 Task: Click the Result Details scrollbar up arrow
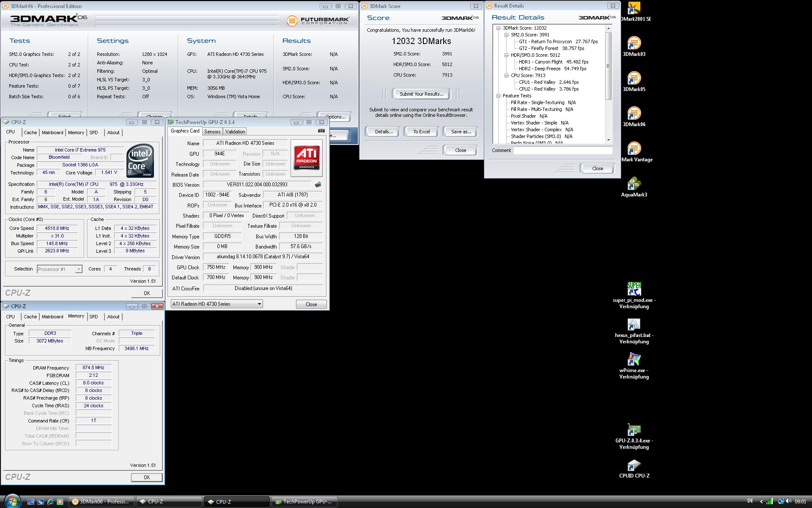pyautogui.click(x=609, y=28)
